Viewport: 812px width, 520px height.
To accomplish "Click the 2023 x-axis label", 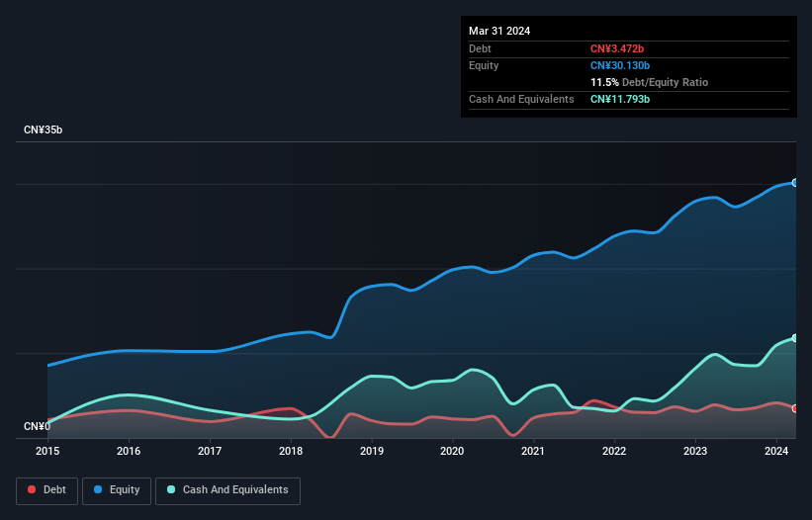I will click(x=695, y=451).
